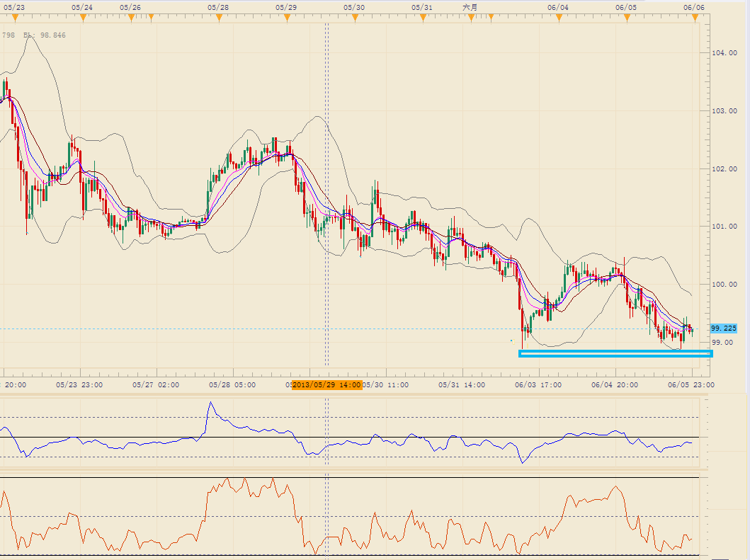The width and height of the screenshot is (750, 560).
Task: Click the orange marker below 06/04
Action: [558, 17]
